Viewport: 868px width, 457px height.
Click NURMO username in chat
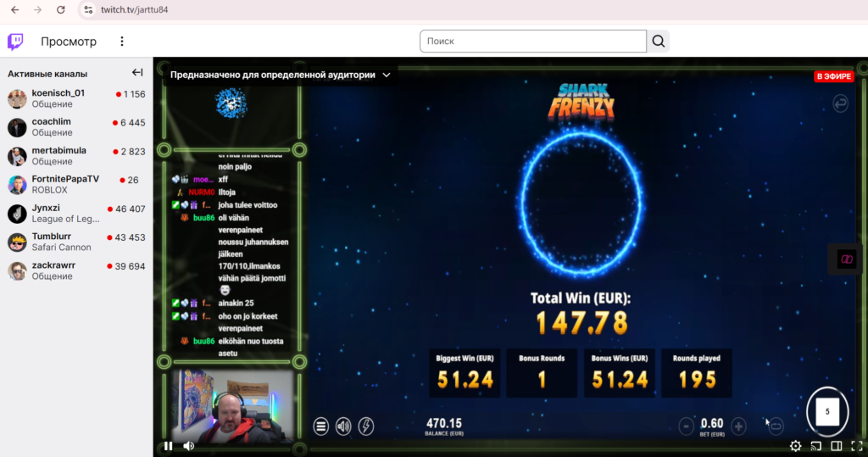point(201,192)
